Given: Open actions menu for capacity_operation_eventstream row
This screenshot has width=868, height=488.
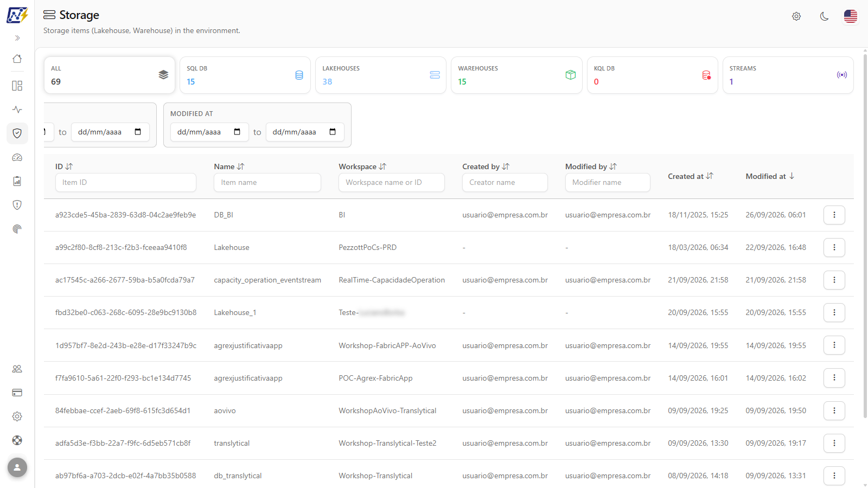Looking at the screenshot, I should [x=834, y=280].
